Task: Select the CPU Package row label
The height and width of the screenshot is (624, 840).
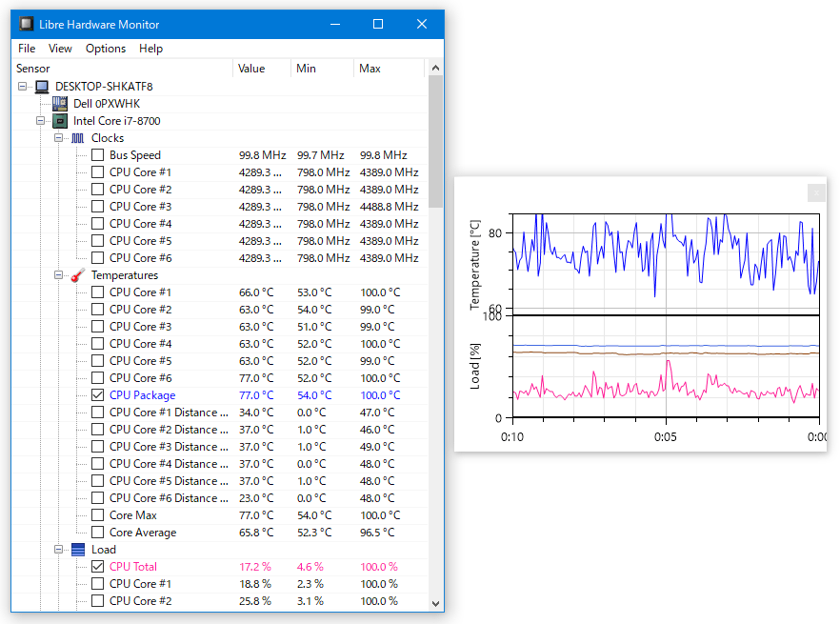Action: 143,395
